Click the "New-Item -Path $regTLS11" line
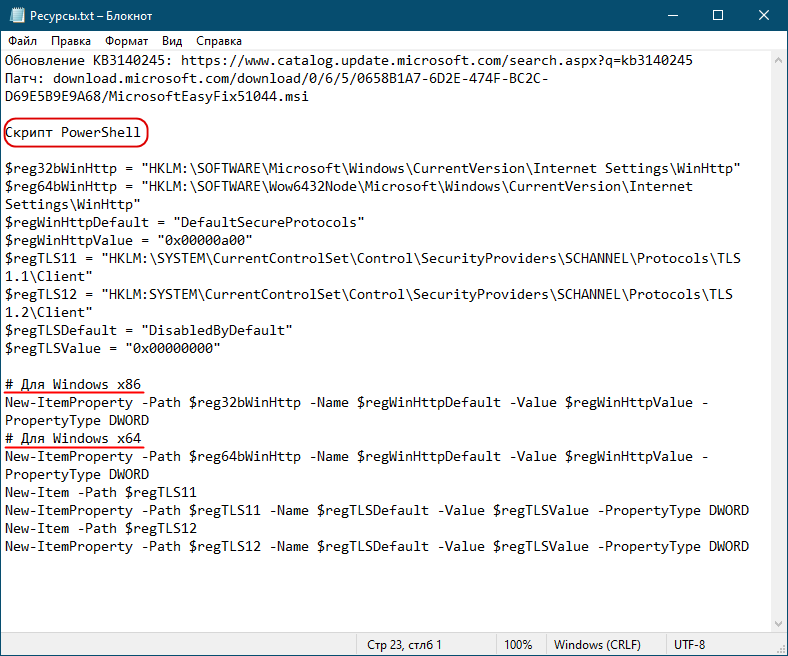 coord(101,493)
